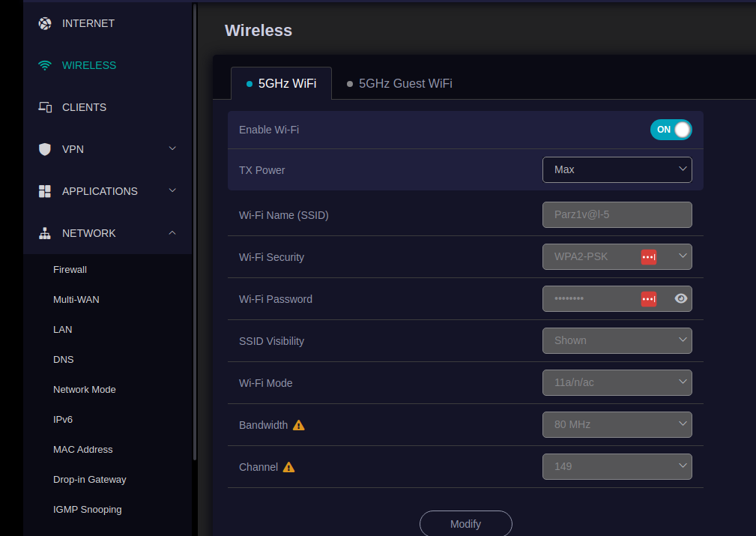Collapse the Network menu chevron
The height and width of the screenshot is (536, 756).
point(172,233)
